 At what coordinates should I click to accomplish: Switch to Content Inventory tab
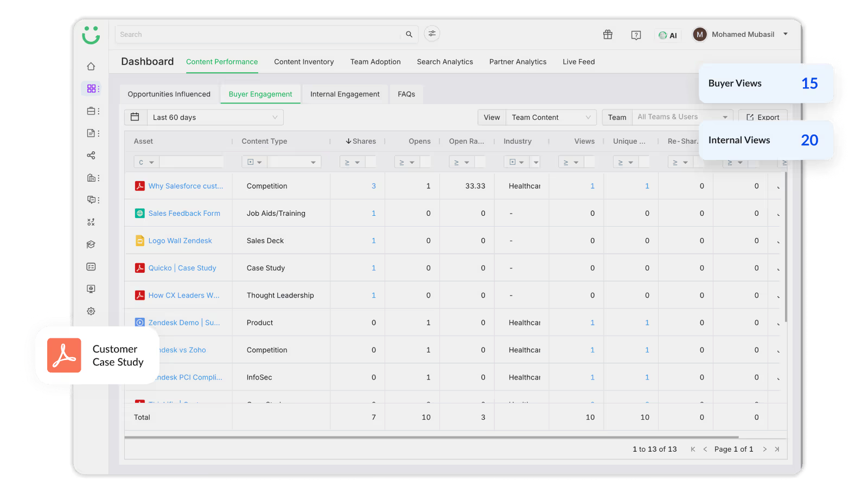[x=304, y=62]
